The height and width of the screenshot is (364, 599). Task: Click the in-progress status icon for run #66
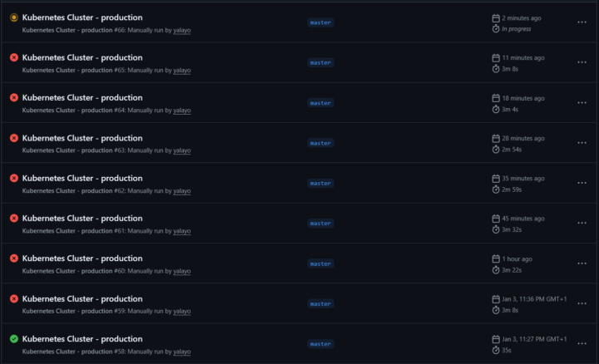(13, 17)
